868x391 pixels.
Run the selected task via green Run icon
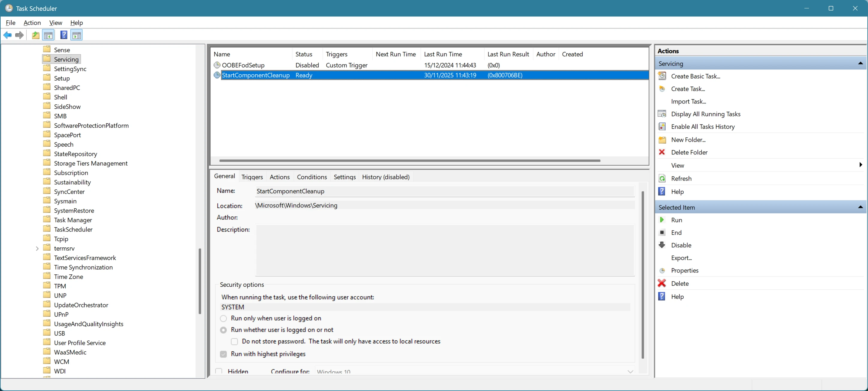[x=662, y=219]
